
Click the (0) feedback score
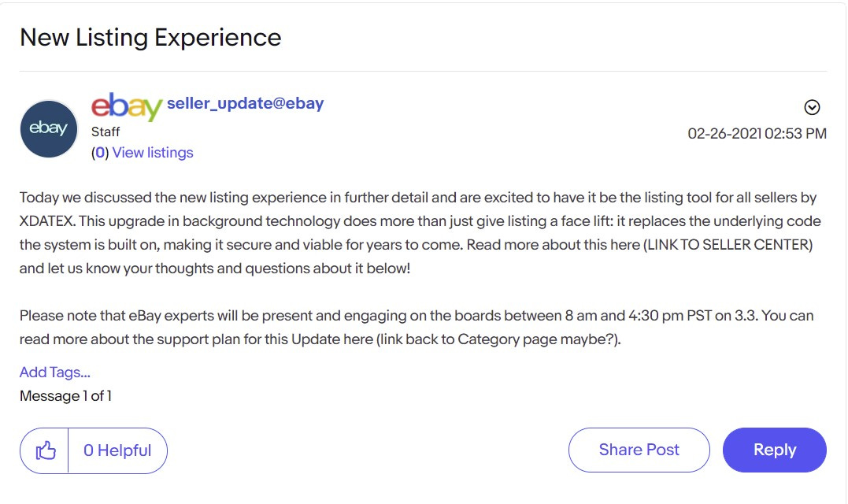pos(100,153)
